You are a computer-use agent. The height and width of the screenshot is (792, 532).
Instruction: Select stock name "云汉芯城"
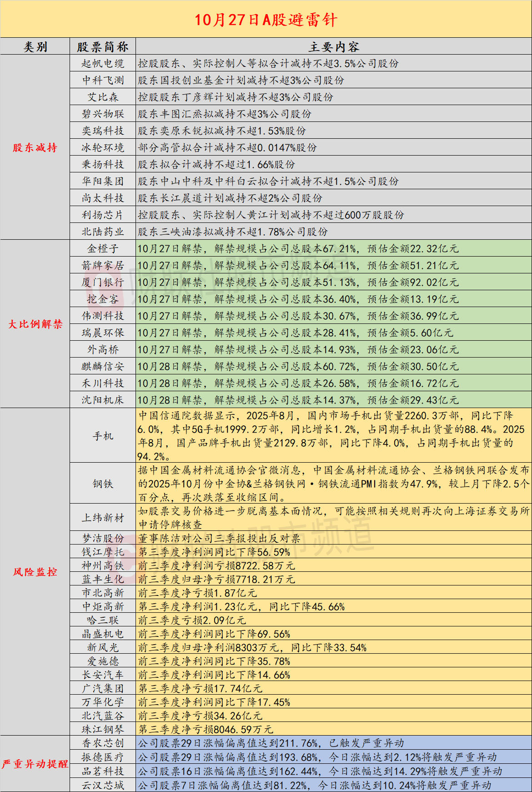pos(103,786)
